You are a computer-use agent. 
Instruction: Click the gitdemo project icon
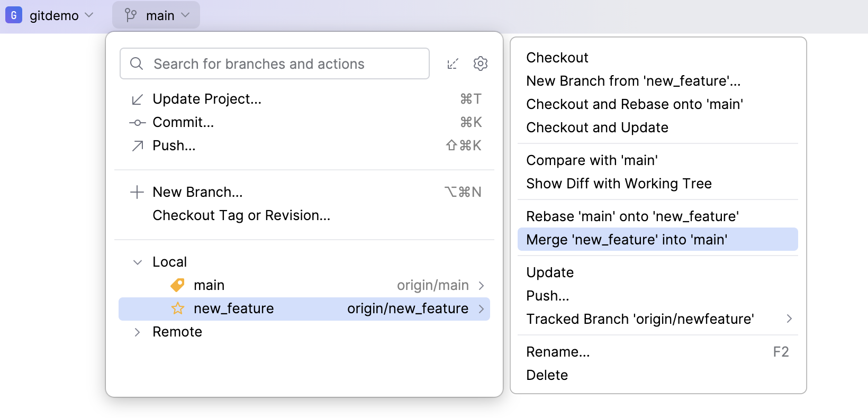click(14, 15)
